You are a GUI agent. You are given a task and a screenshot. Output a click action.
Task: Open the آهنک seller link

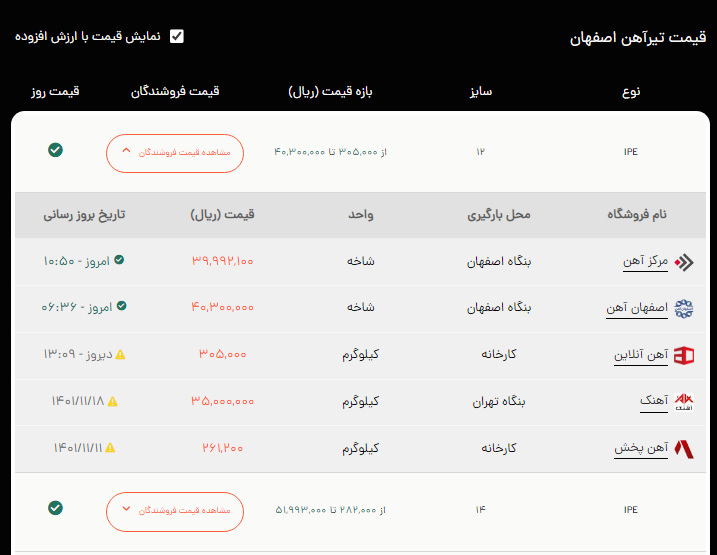pos(654,401)
